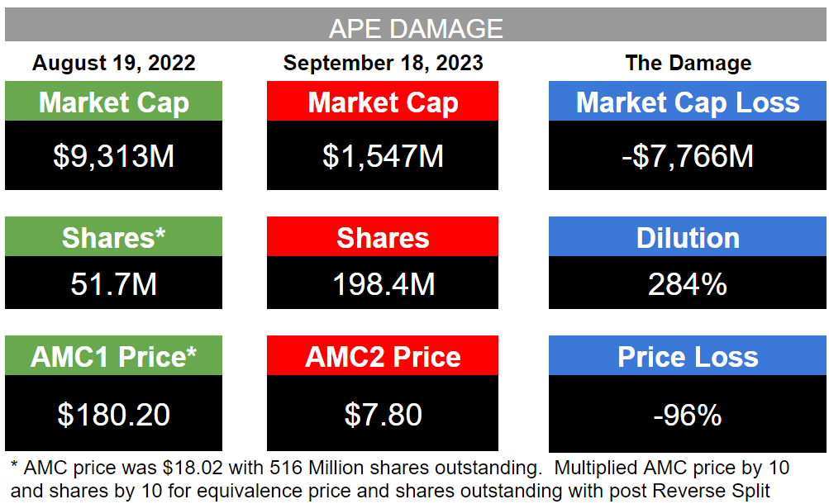Click the green Market Cap header
This screenshot has height=504, width=829.
click(x=114, y=102)
